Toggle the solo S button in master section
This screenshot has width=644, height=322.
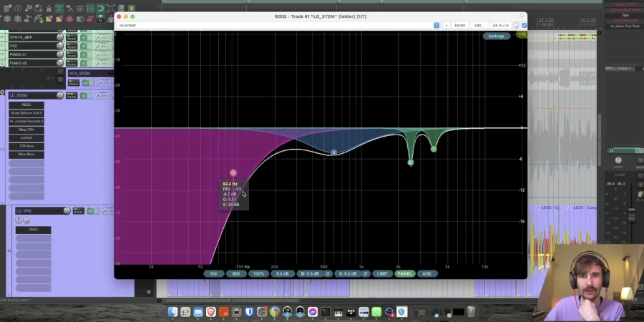point(640,185)
